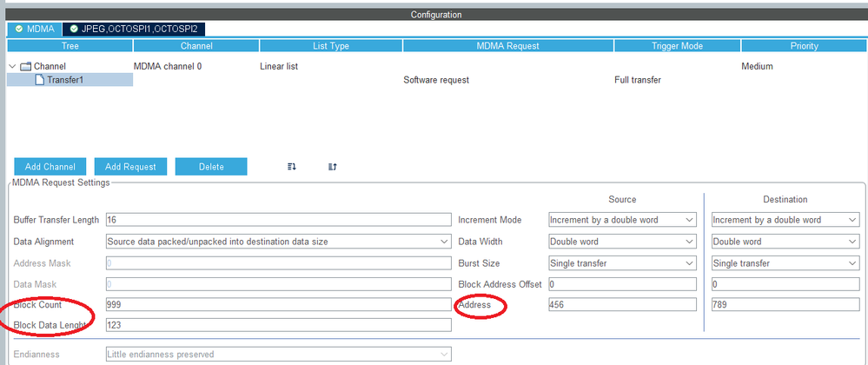The height and width of the screenshot is (365, 868).
Task: Click the Priority column header
Action: tap(805, 46)
